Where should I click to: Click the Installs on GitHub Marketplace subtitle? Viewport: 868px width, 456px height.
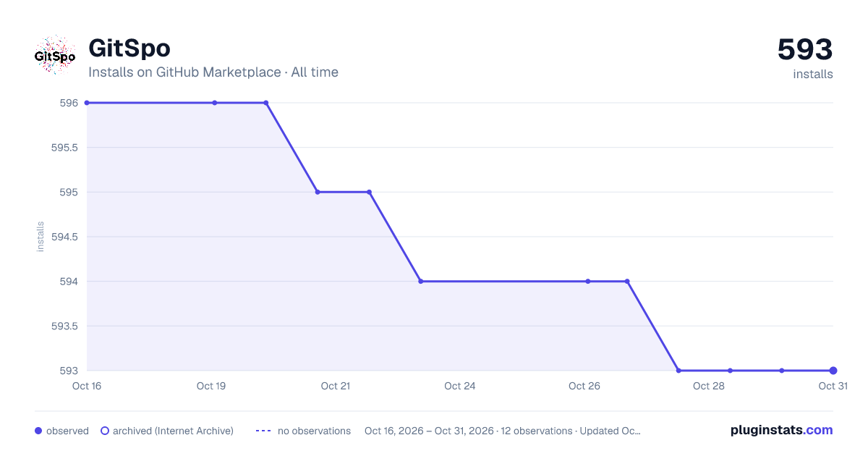click(213, 72)
